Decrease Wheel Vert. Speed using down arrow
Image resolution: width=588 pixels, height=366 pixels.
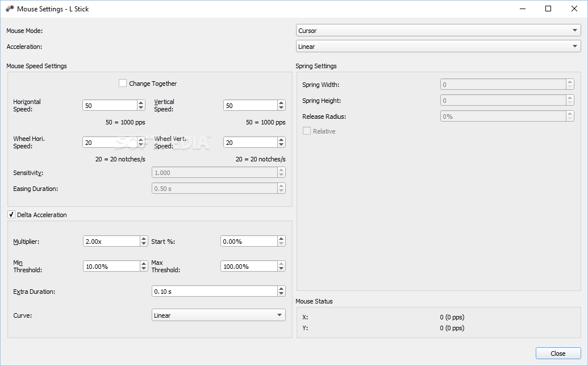pos(281,145)
